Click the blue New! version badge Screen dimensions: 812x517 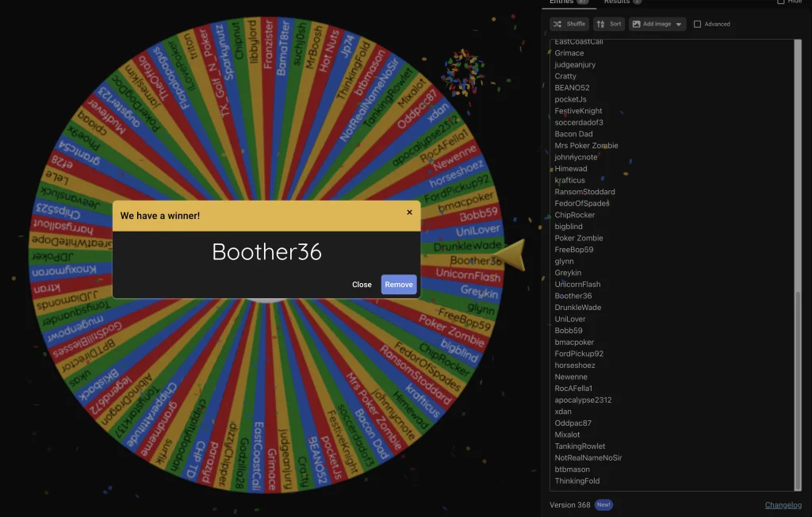(x=603, y=505)
